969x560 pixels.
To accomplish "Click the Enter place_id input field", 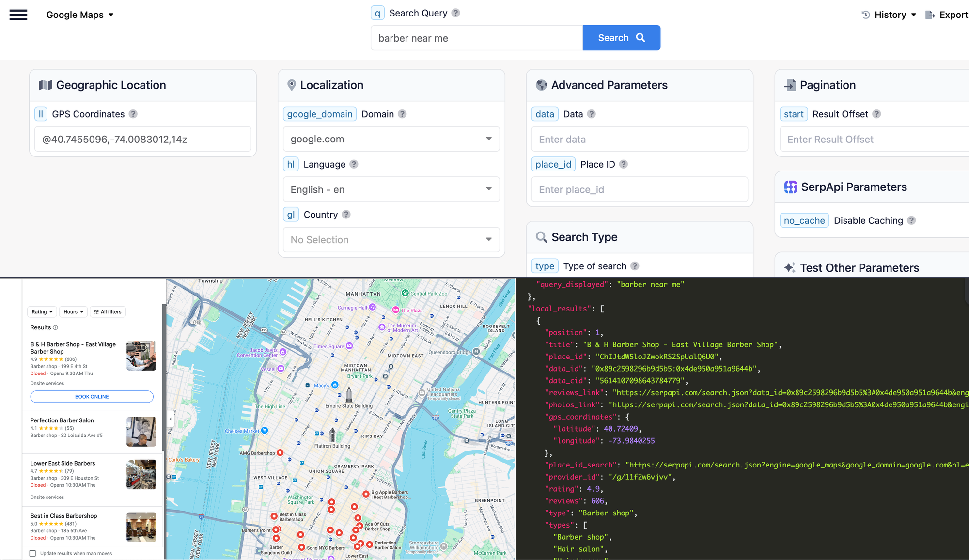I will pos(640,189).
